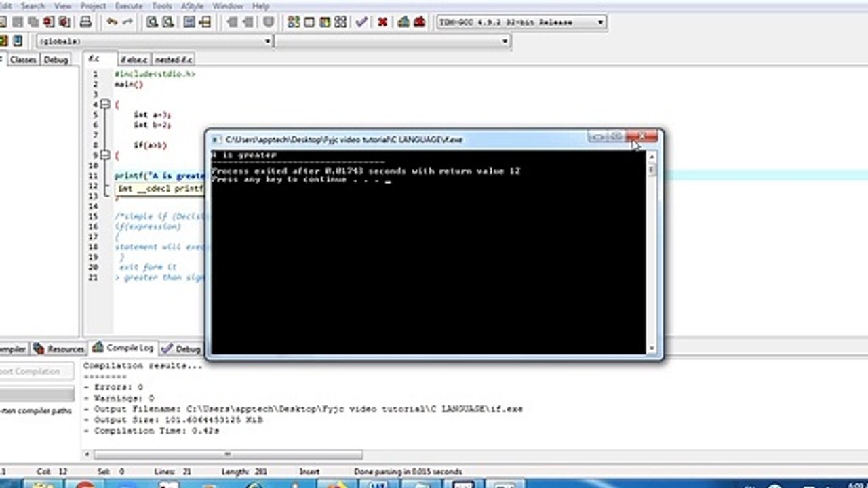Image resolution: width=868 pixels, height=488 pixels.
Task: Click the Redo arrow icon
Action: coord(127,22)
